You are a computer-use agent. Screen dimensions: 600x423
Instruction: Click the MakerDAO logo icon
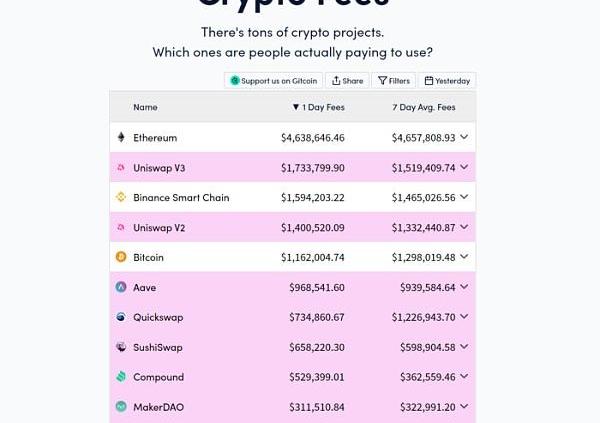pos(121,406)
